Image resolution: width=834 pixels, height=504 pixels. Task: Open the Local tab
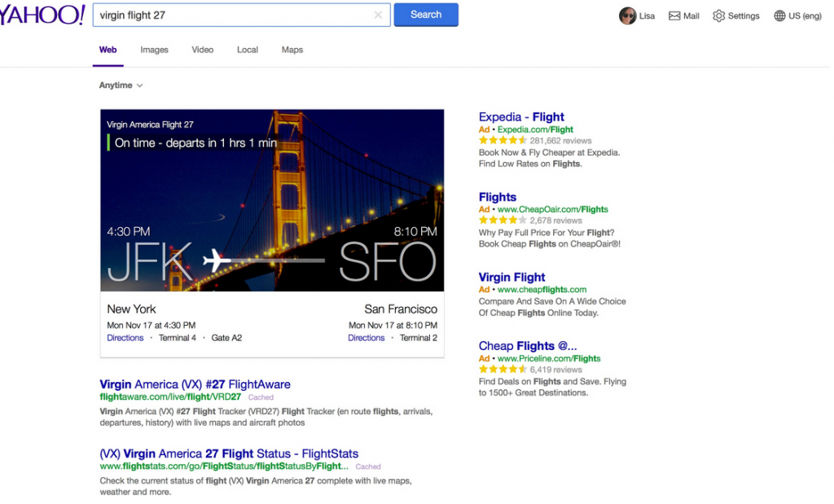248,50
